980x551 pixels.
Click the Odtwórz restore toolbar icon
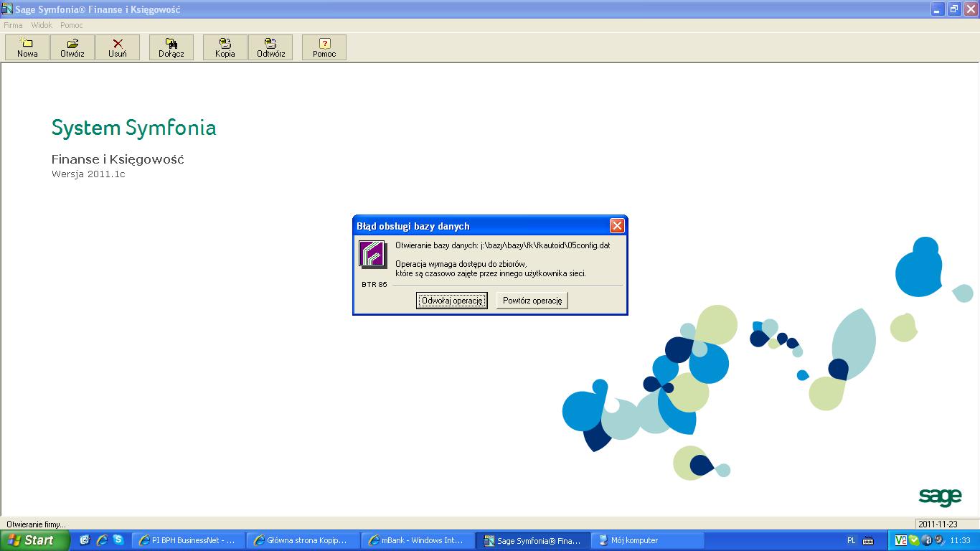tap(270, 47)
